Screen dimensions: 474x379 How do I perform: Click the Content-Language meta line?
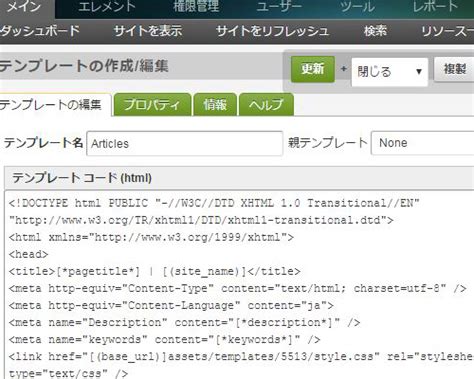pyautogui.click(x=171, y=305)
